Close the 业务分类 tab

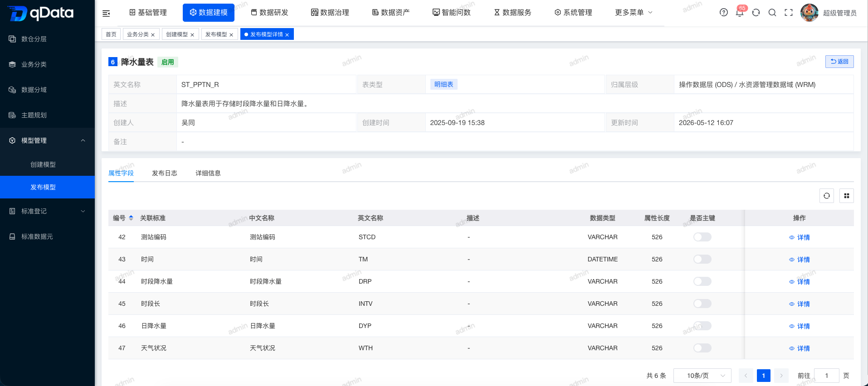pos(153,35)
